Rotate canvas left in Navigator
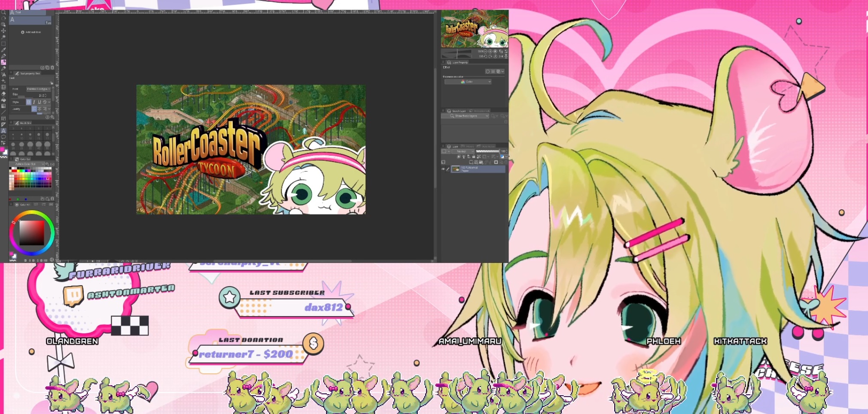868x414 pixels. pos(485,56)
